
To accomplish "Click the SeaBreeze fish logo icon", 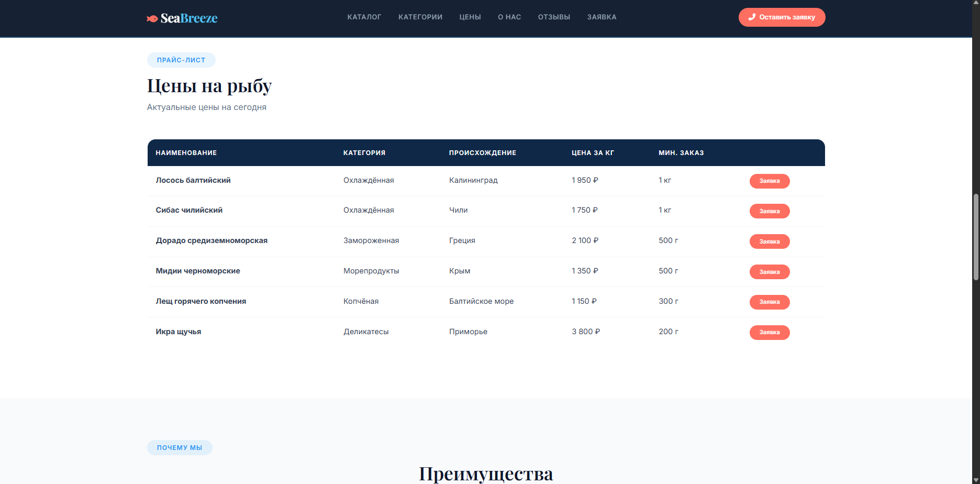I will point(152,19).
